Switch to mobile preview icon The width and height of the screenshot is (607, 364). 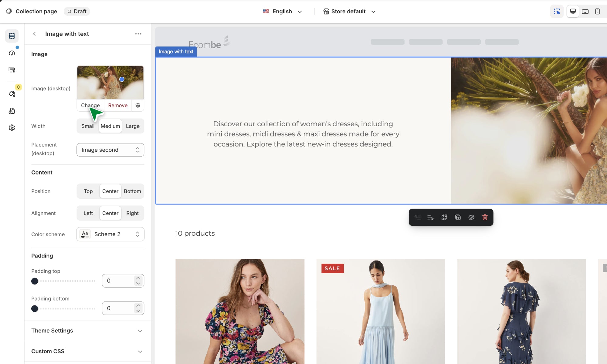[x=597, y=12]
